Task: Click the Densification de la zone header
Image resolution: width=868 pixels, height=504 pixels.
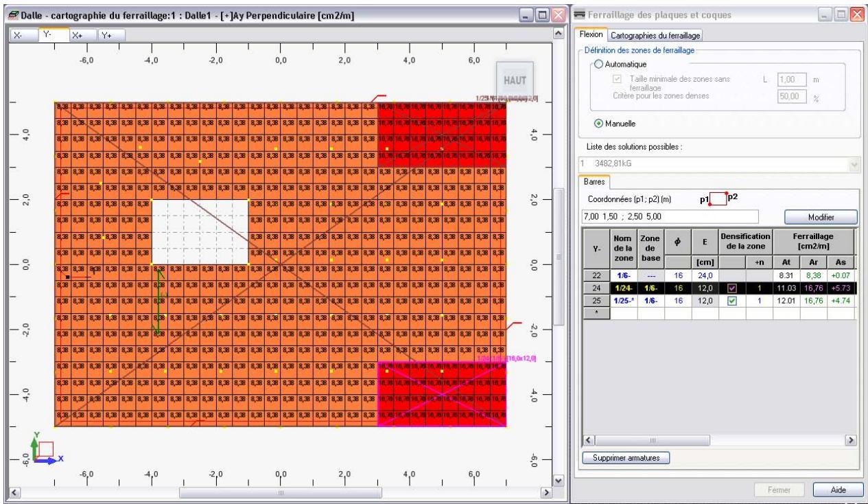Action: [x=745, y=240]
